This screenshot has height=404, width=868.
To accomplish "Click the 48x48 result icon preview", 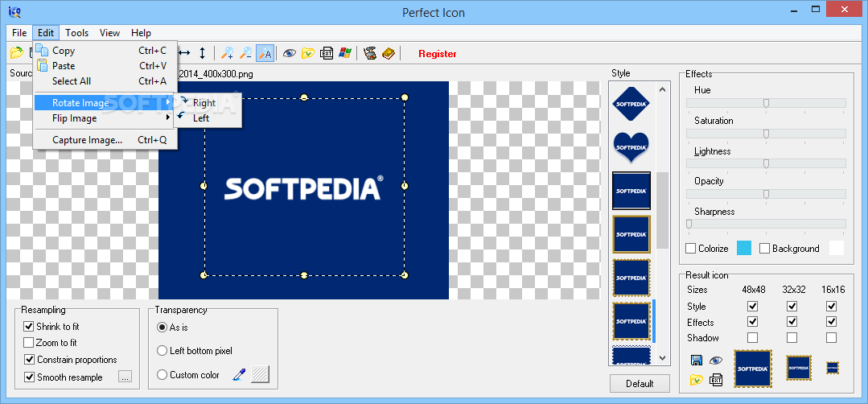I will tap(753, 368).
